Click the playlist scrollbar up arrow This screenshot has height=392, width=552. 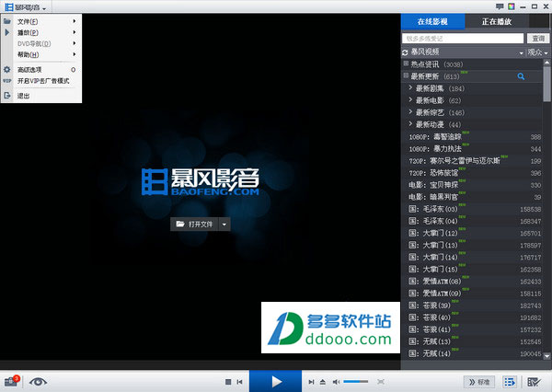(x=546, y=63)
